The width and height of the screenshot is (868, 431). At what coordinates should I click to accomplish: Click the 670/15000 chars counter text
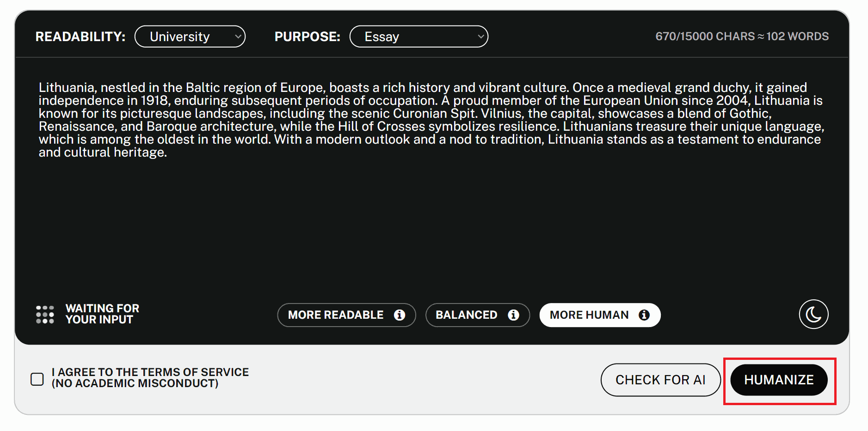[742, 36]
